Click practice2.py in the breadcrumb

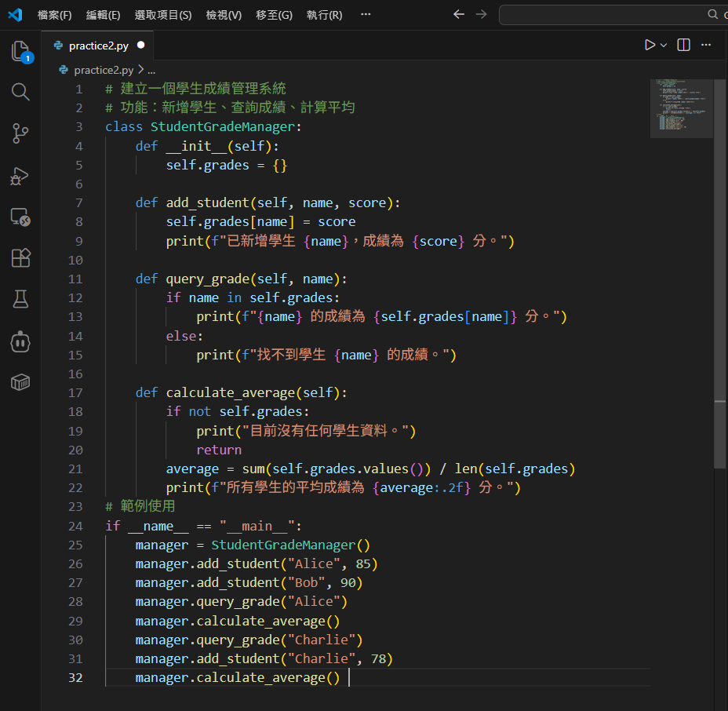click(104, 70)
